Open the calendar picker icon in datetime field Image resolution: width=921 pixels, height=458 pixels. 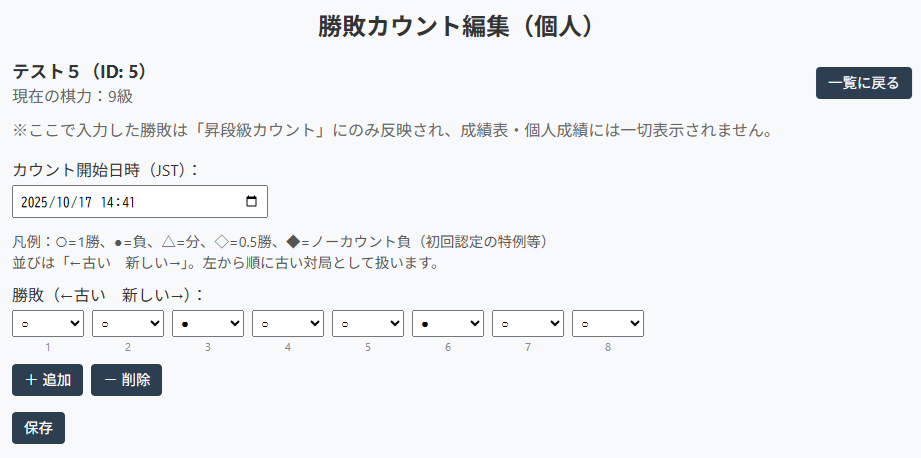251,202
